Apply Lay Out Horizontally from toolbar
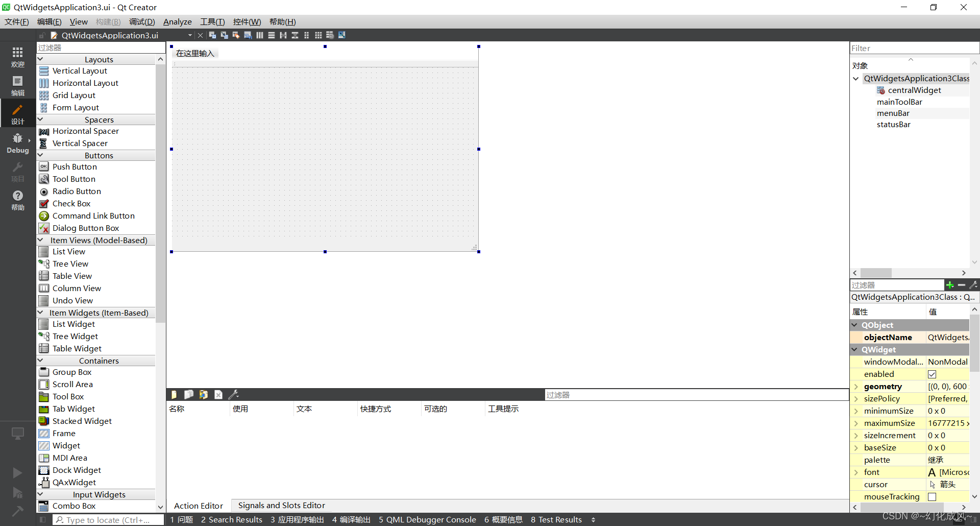This screenshot has width=980, height=526. 260,35
